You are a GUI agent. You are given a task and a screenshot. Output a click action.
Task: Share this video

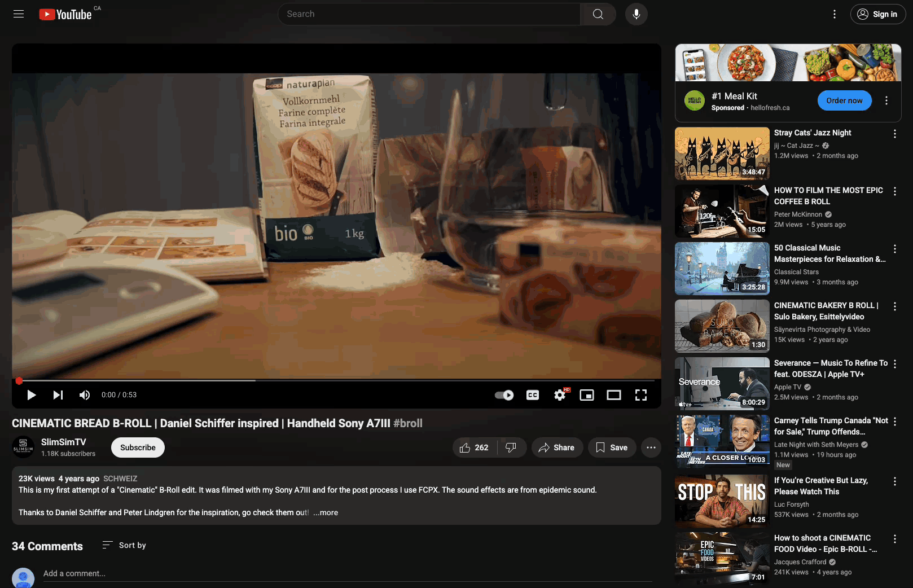click(557, 447)
